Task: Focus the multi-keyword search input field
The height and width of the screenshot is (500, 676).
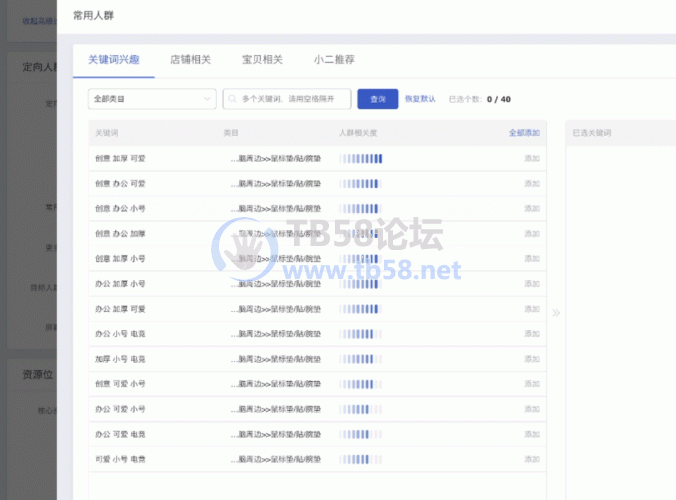Action: coord(292,99)
